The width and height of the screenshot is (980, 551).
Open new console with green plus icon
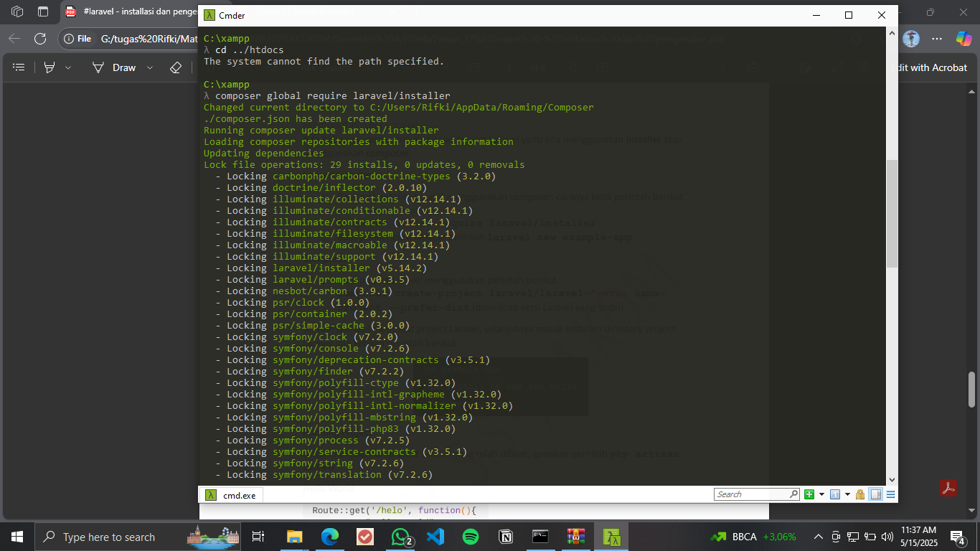tap(809, 494)
